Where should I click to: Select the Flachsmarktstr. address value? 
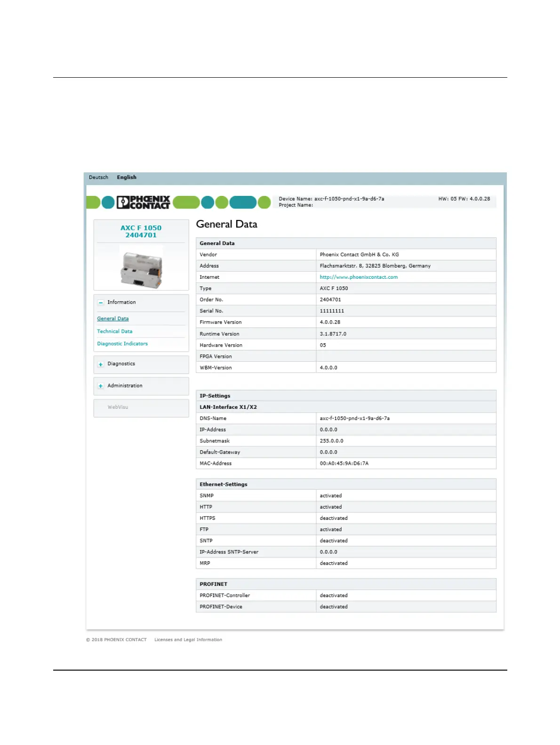(375, 266)
